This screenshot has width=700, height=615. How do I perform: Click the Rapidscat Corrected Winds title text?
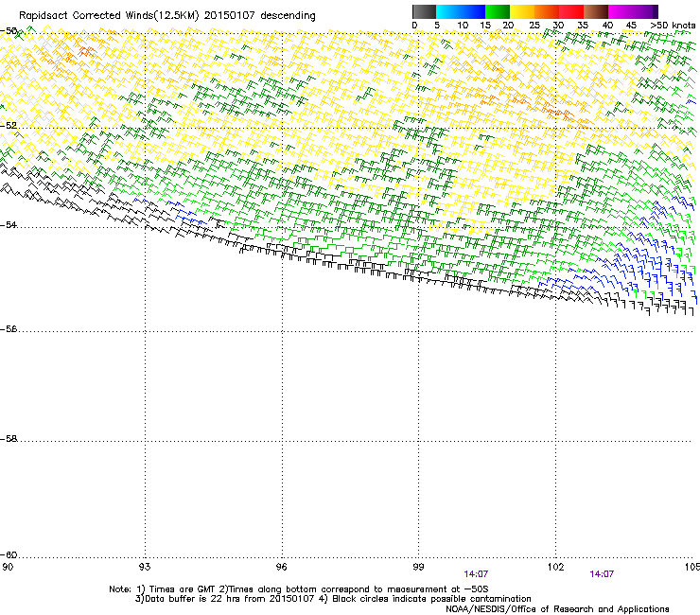coord(167,16)
